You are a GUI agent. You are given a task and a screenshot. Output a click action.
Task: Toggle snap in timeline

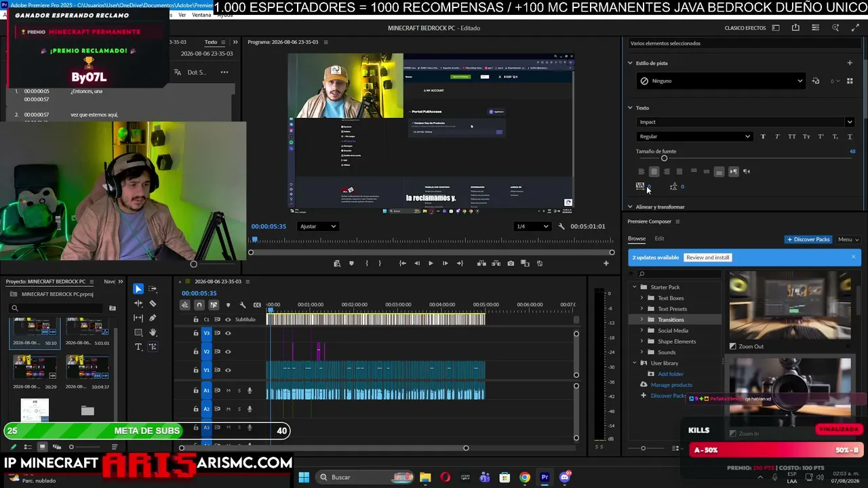(199, 305)
